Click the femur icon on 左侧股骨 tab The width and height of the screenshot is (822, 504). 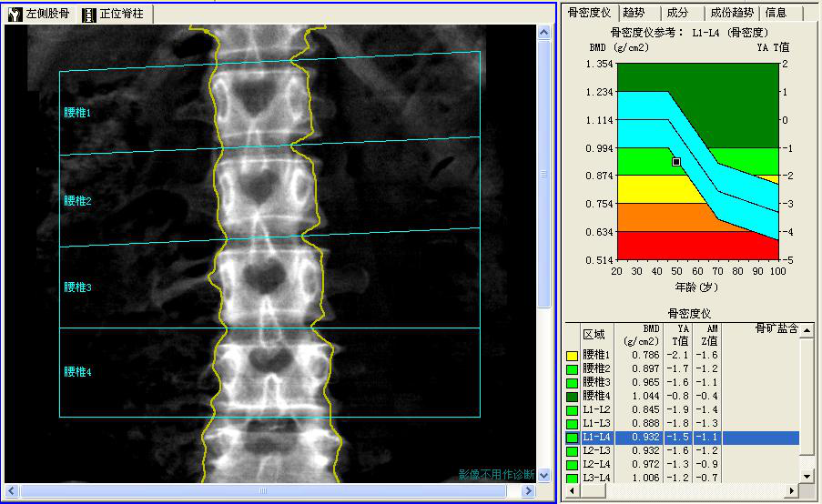click(x=15, y=15)
